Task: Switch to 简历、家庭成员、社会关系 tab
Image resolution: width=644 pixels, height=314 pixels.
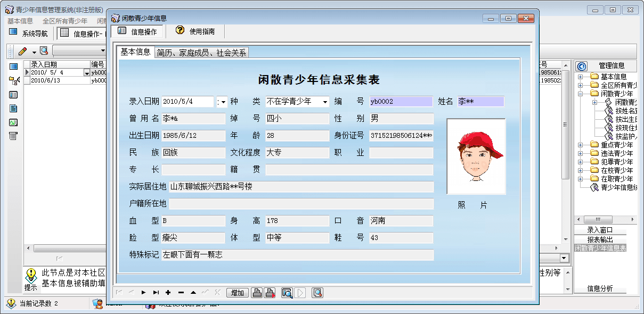Action: point(201,53)
